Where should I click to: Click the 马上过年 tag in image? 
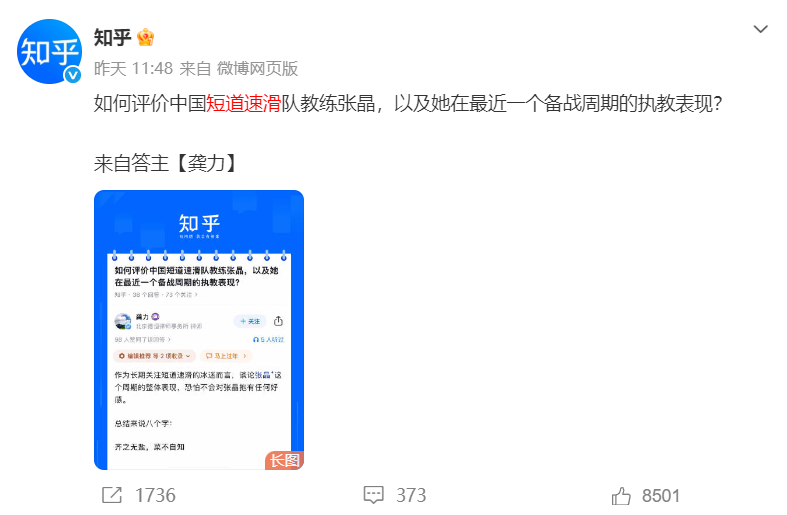pos(226,356)
